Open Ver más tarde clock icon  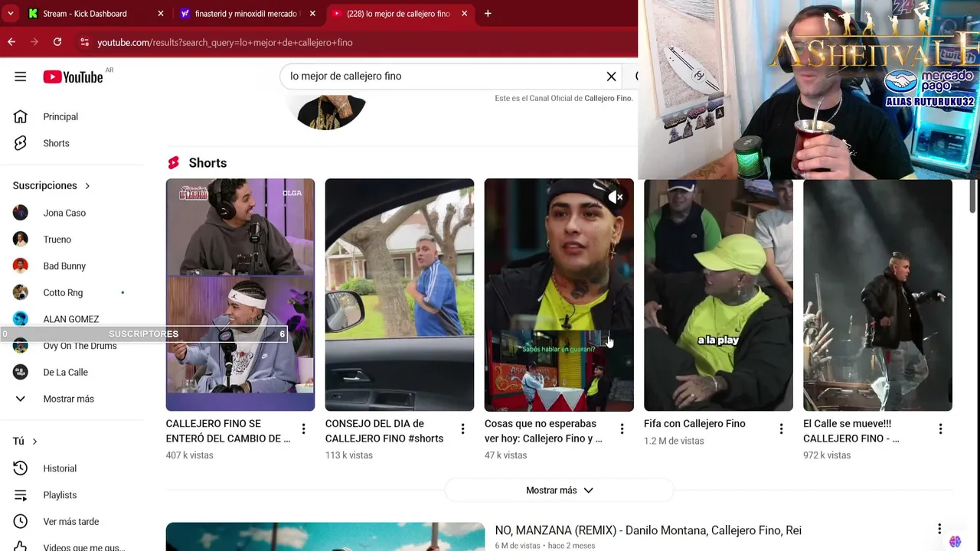(21, 522)
